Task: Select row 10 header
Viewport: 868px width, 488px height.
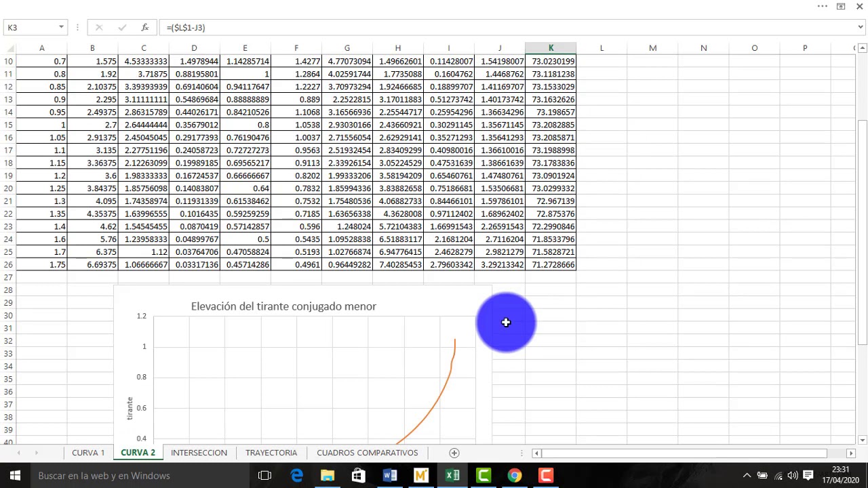Action: tap(8, 61)
